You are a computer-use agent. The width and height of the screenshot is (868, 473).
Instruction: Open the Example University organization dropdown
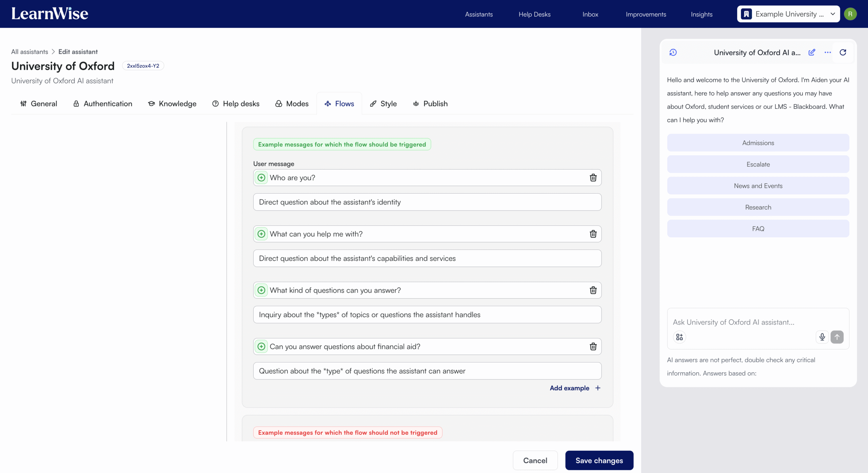(x=788, y=14)
